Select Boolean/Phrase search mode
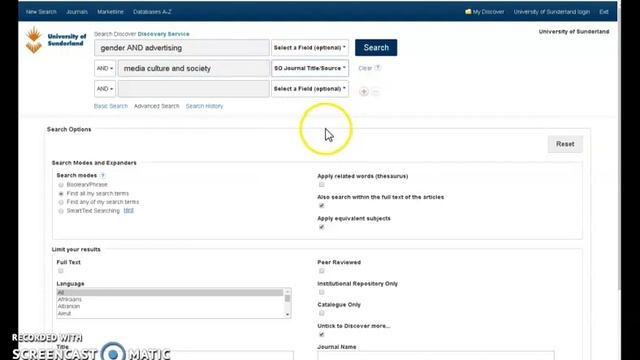640x360 pixels. pos(61,185)
